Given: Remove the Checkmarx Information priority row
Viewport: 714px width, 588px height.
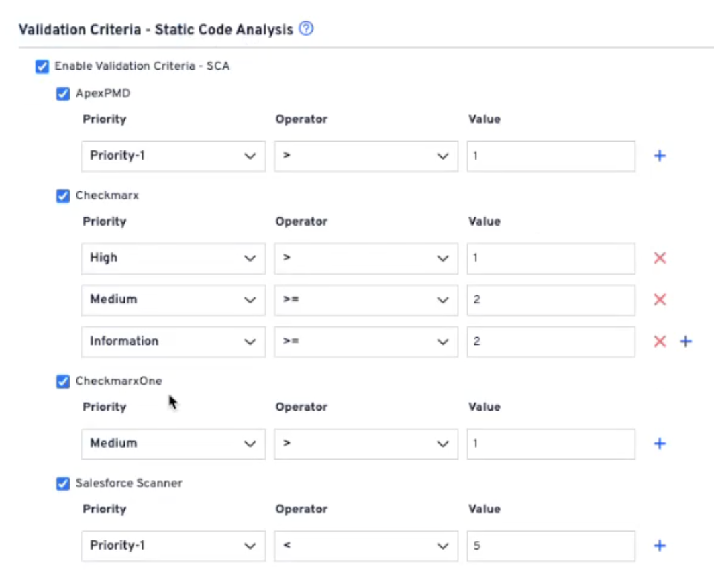Looking at the screenshot, I should [660, 342].
